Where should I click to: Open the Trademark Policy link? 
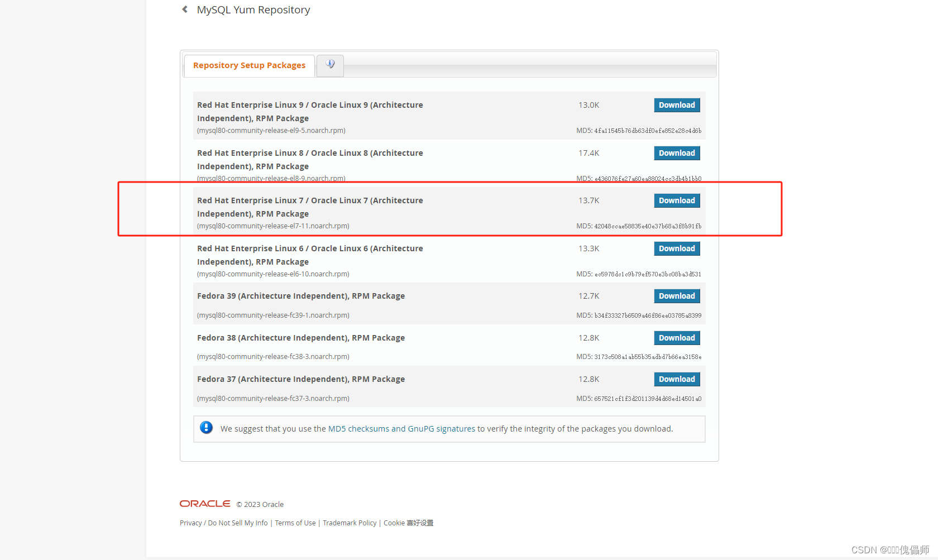coord(350,523)
